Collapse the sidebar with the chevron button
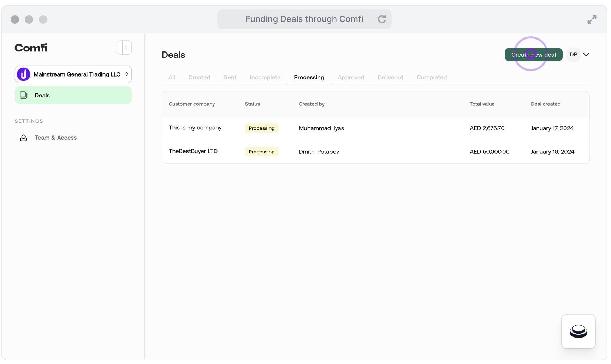611x364 pixels. coord(125,47)
